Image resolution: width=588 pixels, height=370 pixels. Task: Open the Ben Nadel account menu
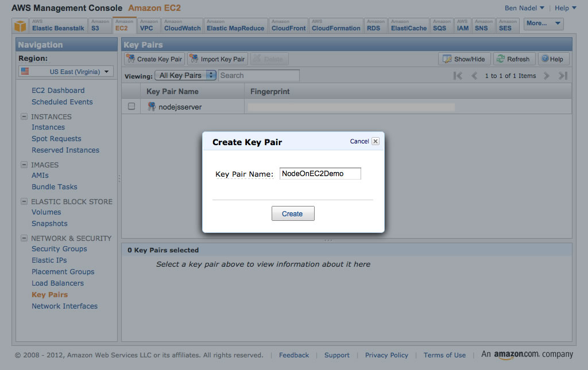pos(524,8)
